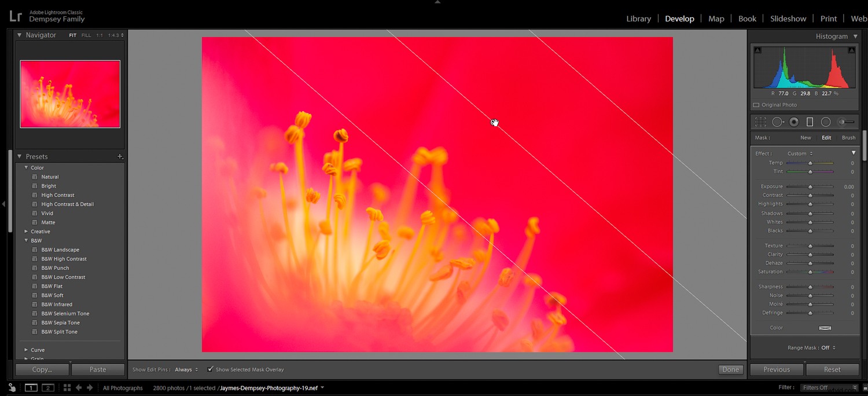
Task: Select the Crop Overlay tool
Action: 761,122
